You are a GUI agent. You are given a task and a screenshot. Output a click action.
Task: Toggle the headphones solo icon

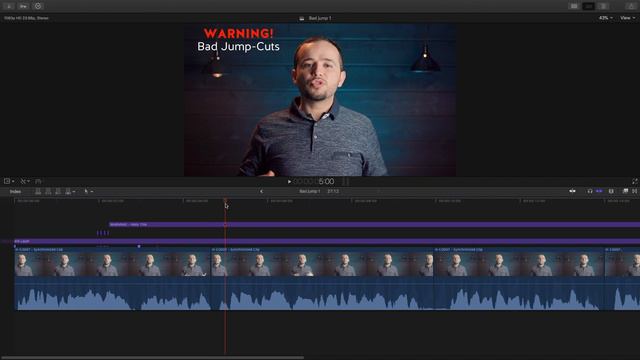click(590, 191)
